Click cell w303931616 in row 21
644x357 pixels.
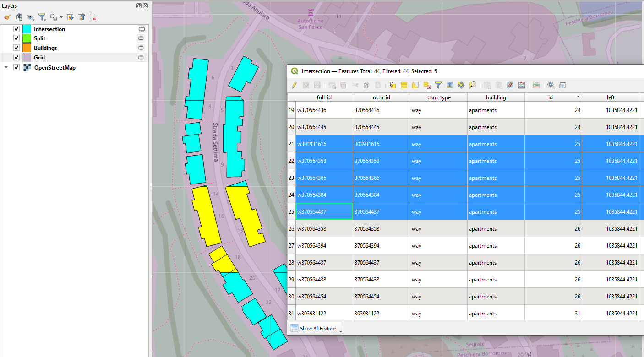[x=324, y=144]
